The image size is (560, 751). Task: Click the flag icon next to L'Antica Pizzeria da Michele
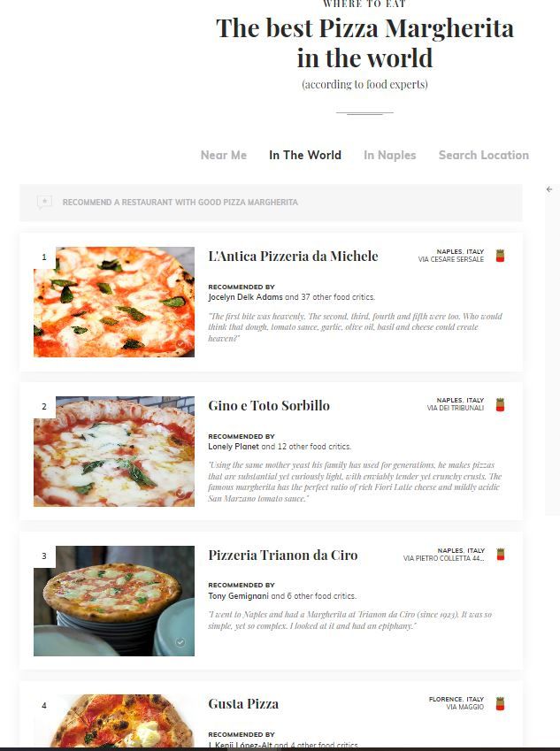tap(500, 256)
